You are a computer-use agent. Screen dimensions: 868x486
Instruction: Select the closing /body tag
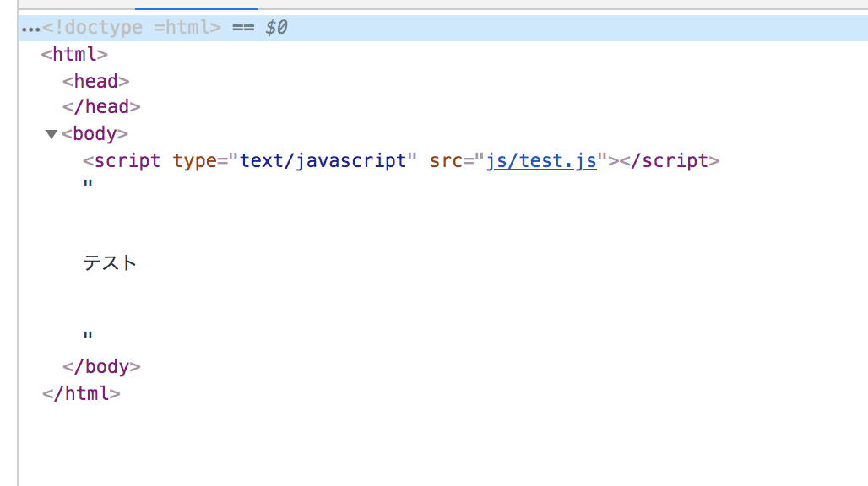click(101, 366)
